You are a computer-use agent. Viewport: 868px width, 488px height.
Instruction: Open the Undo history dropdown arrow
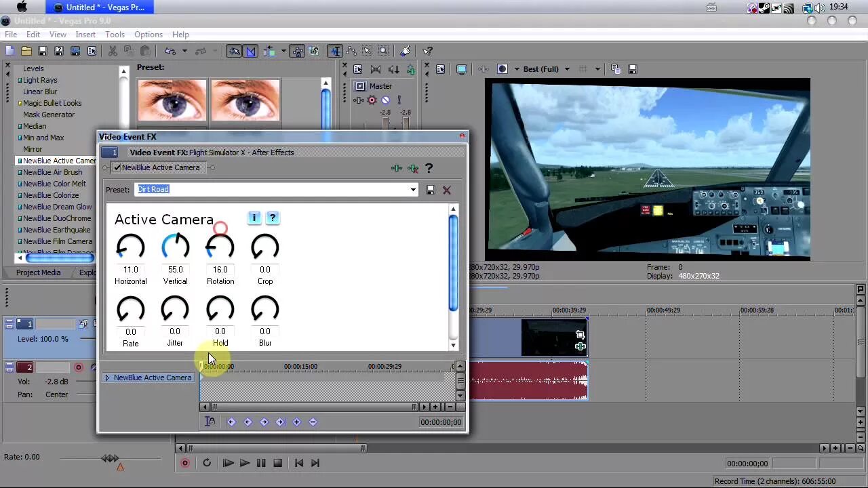[184, 51]
